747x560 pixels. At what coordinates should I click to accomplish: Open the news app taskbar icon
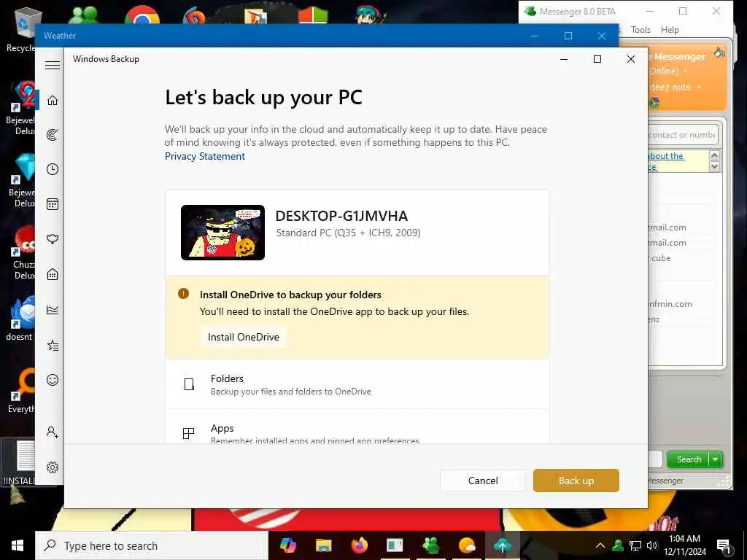395,545
